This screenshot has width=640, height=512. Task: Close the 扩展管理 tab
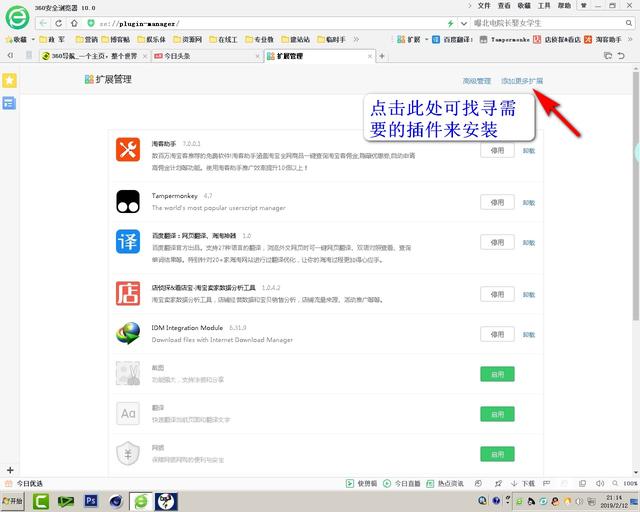tap(370, 56)
